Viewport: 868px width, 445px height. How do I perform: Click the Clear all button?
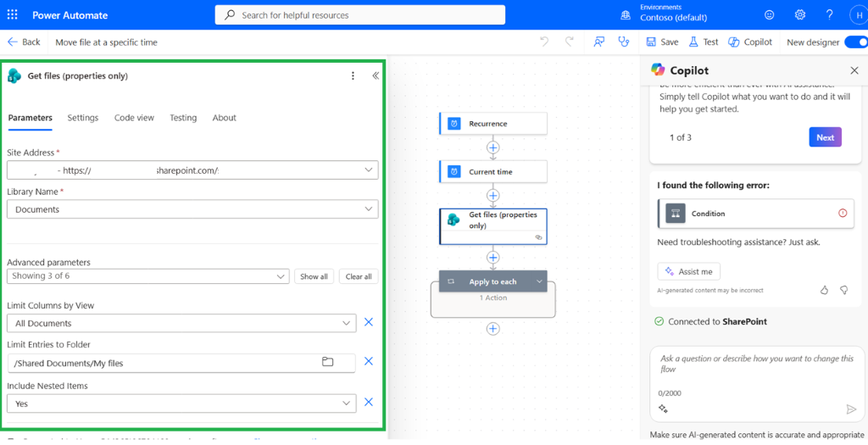coord(359,276)
